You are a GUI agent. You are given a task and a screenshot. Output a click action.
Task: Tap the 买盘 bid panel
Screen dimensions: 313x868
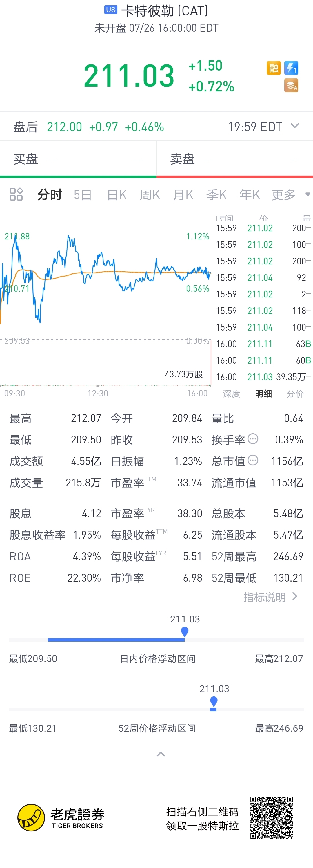click(78, 159)
